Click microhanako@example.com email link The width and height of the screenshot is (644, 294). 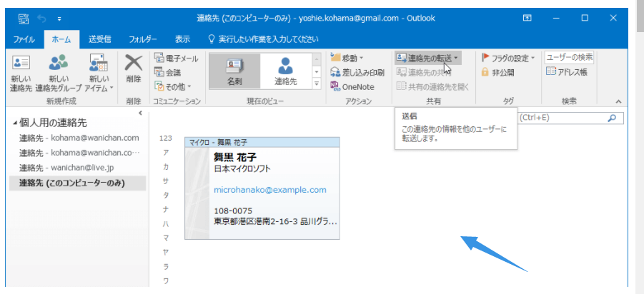click(x=270, y=190)
